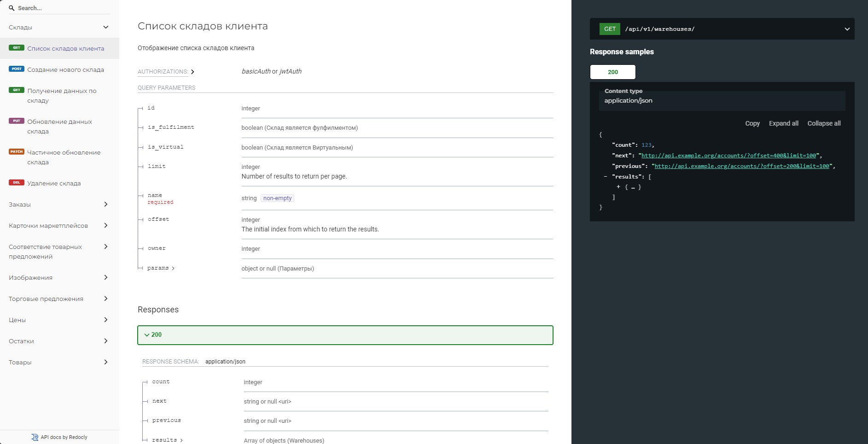Image resolution: width=868 pixels, height=444 pixels.
Task: Click the DEL badge for warehouse deletion
Action: click(17, 183)
